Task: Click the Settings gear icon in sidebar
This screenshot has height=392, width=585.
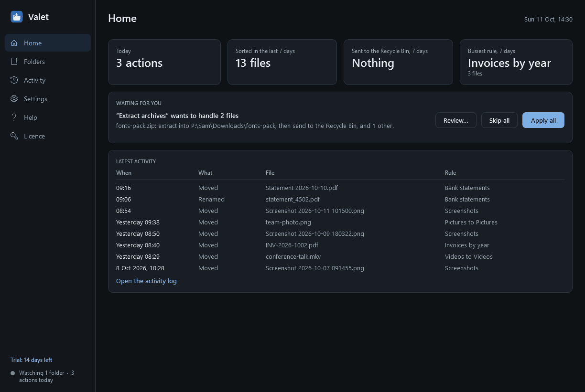Action: point(14,99)
